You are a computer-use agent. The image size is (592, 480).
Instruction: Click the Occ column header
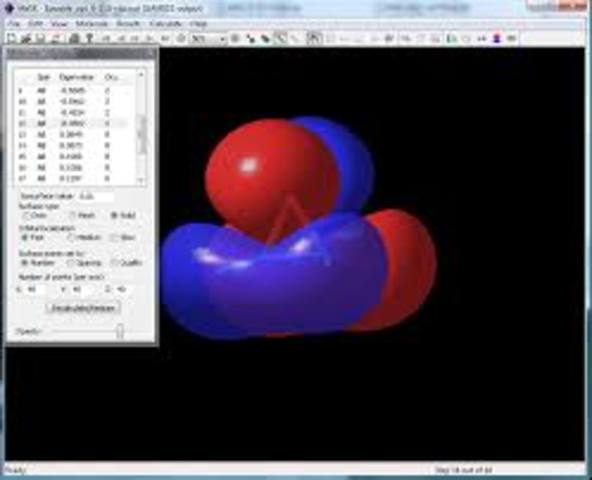click(111, 77)
